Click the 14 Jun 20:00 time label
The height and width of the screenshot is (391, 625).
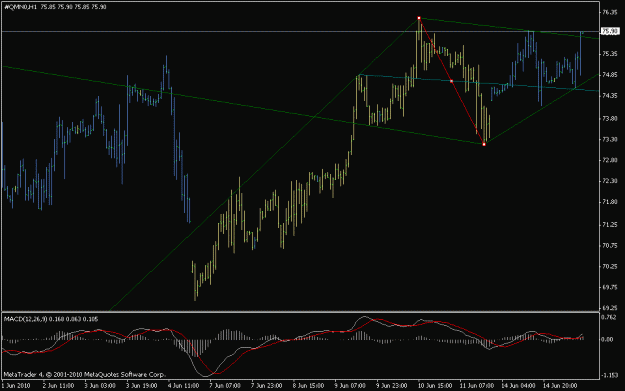(x=560, y=386)
